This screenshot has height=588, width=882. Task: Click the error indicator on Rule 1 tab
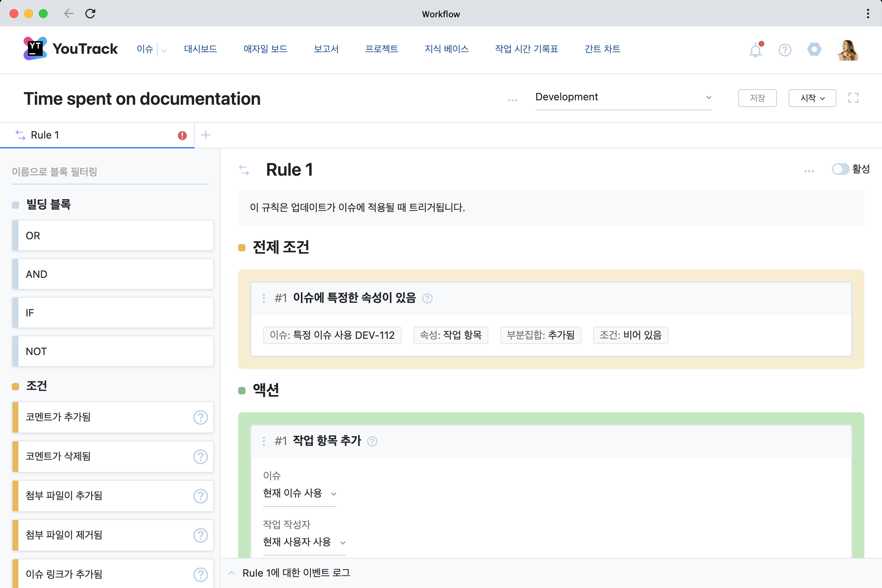(182, 135)
